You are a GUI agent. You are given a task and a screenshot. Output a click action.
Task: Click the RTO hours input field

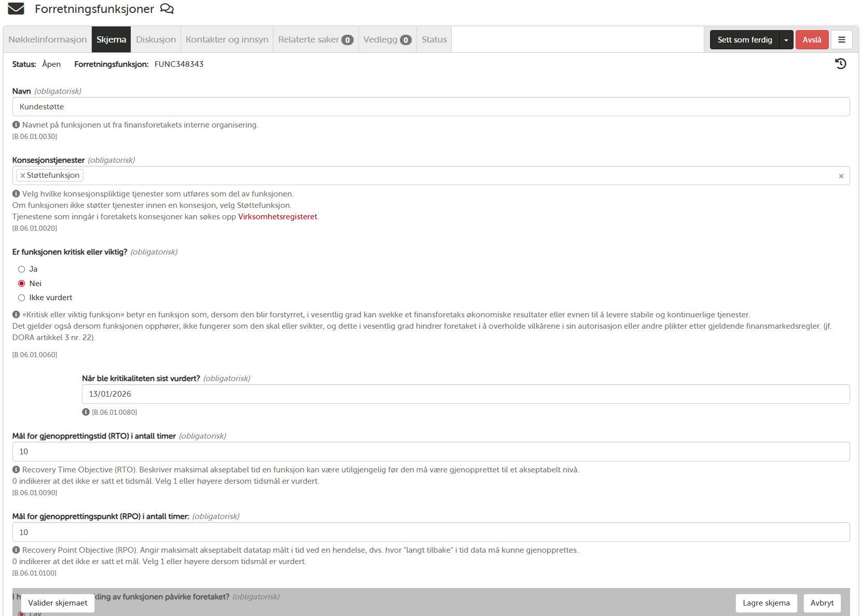[x=430, y=452]
